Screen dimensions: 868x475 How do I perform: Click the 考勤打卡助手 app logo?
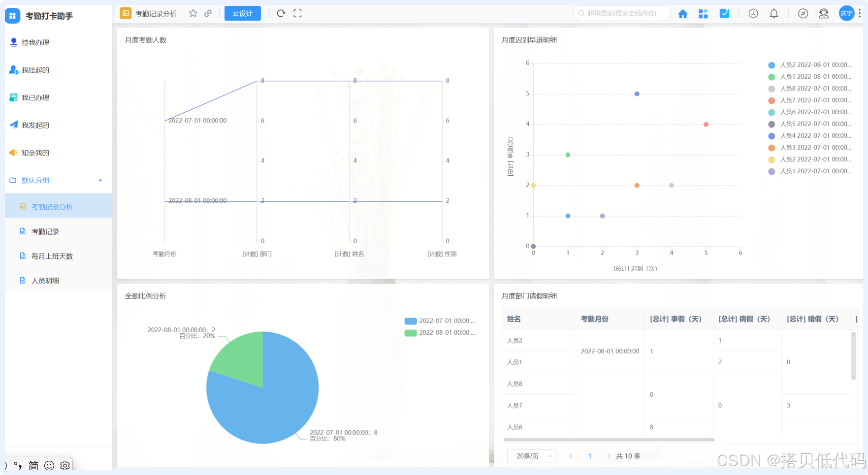(13, 16)
